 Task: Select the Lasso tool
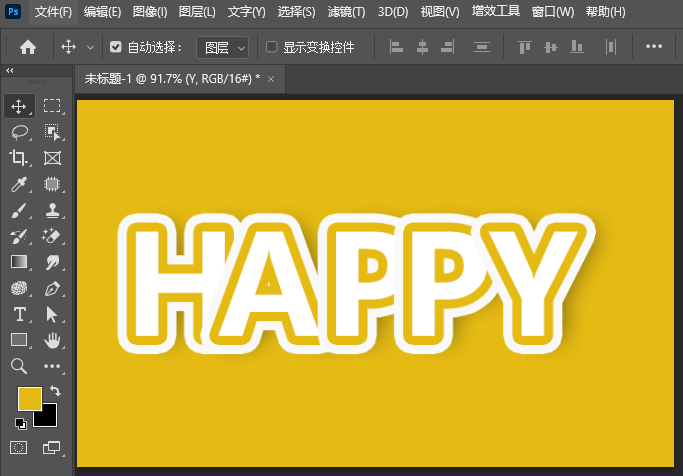[20, 132]
